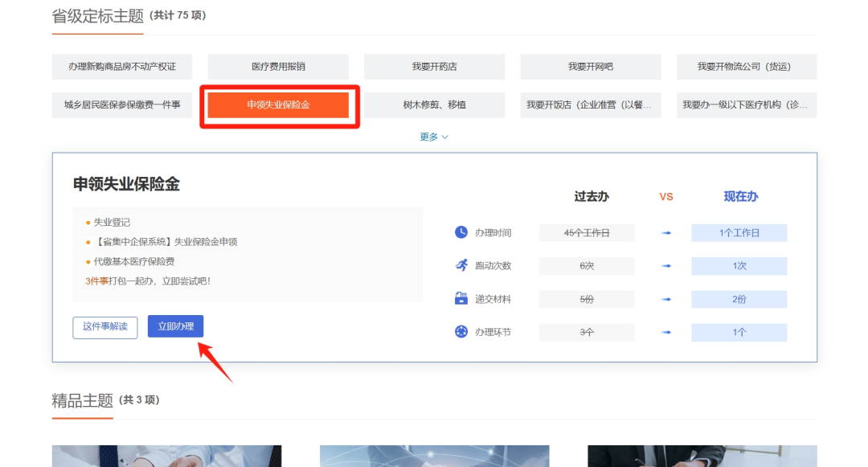Select the 申领失业保险金 topic tab
The image size is (868, 467).
pyautogui.click(x=278, y=105)
